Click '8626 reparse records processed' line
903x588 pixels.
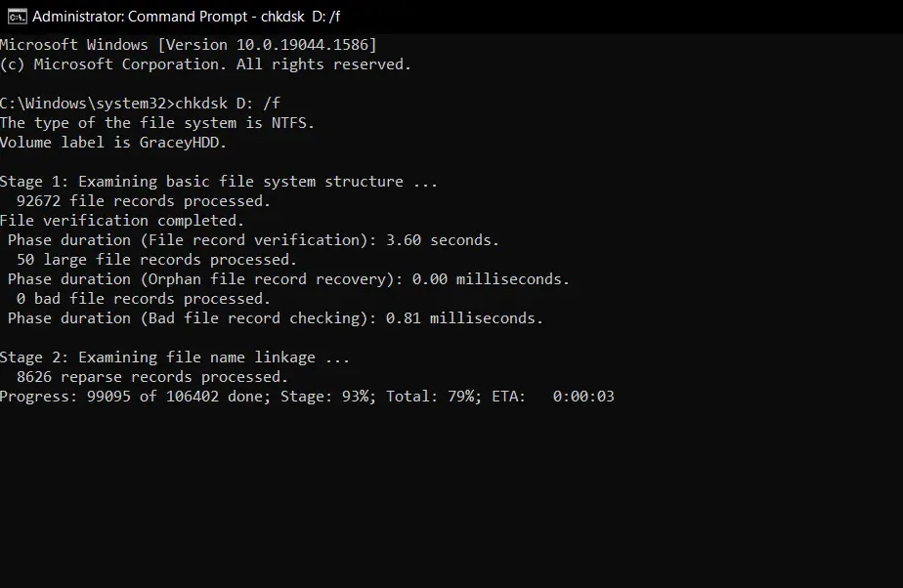coord(152,377)
